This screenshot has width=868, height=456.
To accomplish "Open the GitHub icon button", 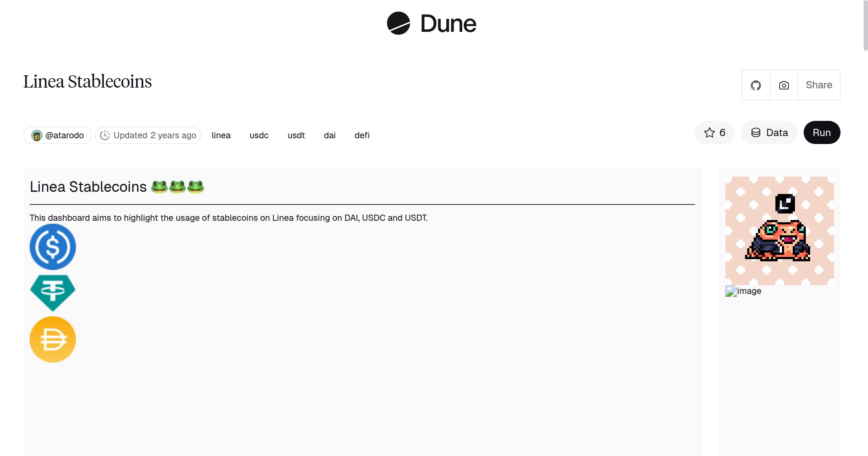I will tap(756, 85).
